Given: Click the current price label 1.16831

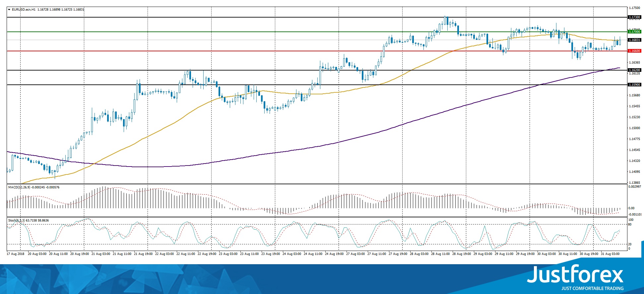Looking at the screenshot, I should (x=635, y=40).
